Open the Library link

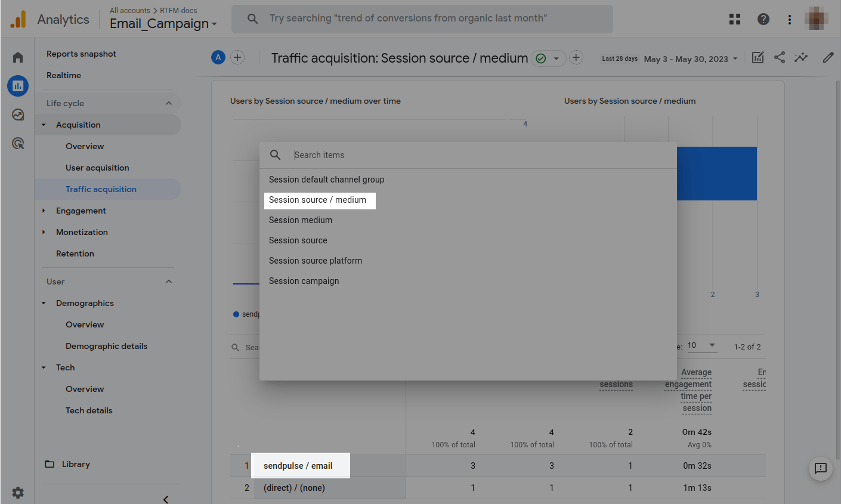point(76,464)
